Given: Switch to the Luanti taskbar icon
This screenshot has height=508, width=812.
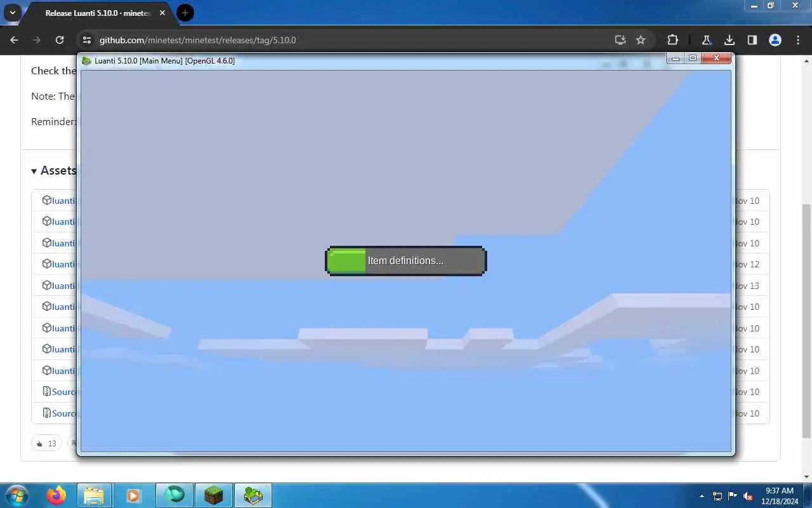Looking at the screenshot, I should pyautogui.click(x=253, y=495).
